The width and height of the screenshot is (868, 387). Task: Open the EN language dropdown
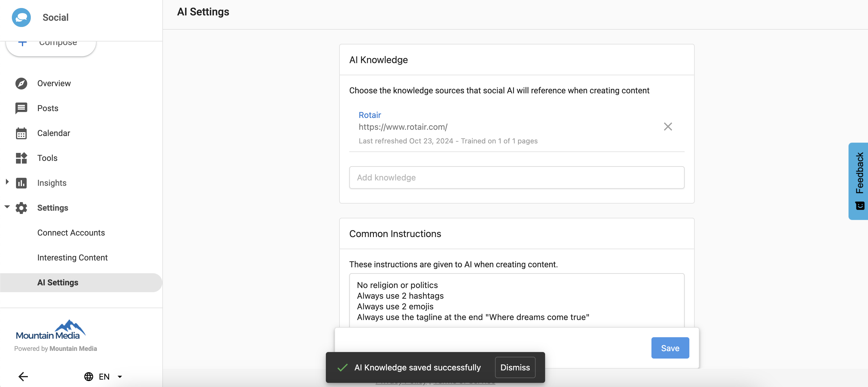pyautogui.click(x=120, y=377)
